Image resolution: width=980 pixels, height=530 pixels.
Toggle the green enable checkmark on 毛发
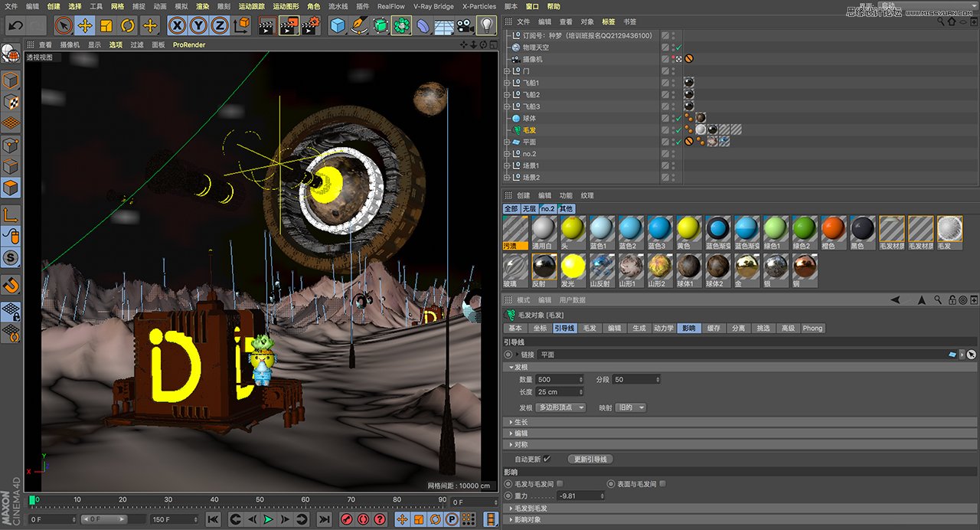678,130
